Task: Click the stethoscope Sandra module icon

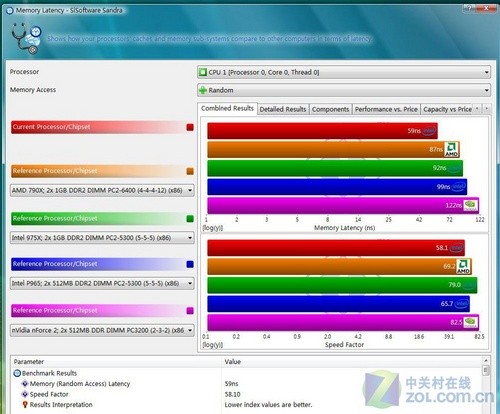Action: point(26,38)
